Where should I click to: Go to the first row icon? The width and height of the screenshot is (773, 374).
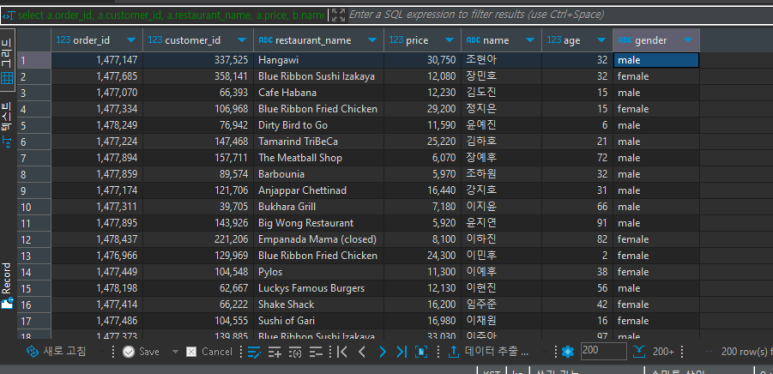(342, 352)
